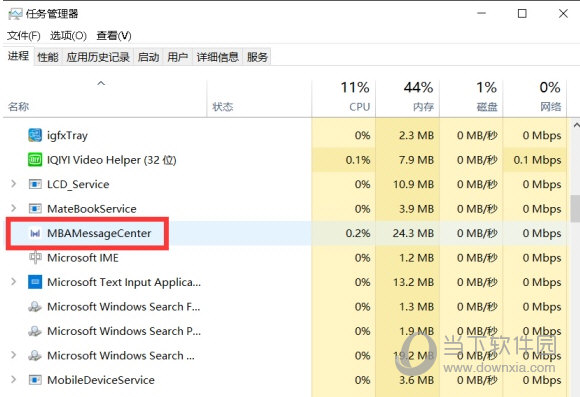Switch to the 应用历史记录 tab
The width and height of the screenshot is (580, 397).
click(x=98, y=57)
